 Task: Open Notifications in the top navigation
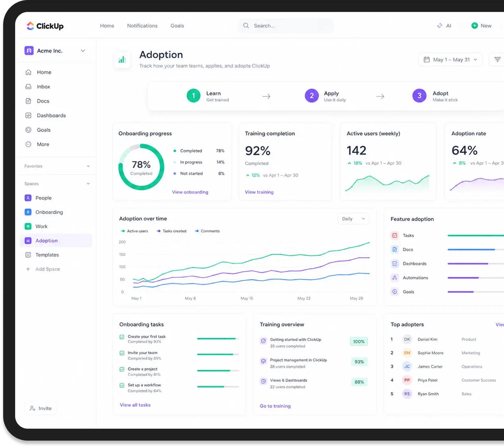point(142,25)
